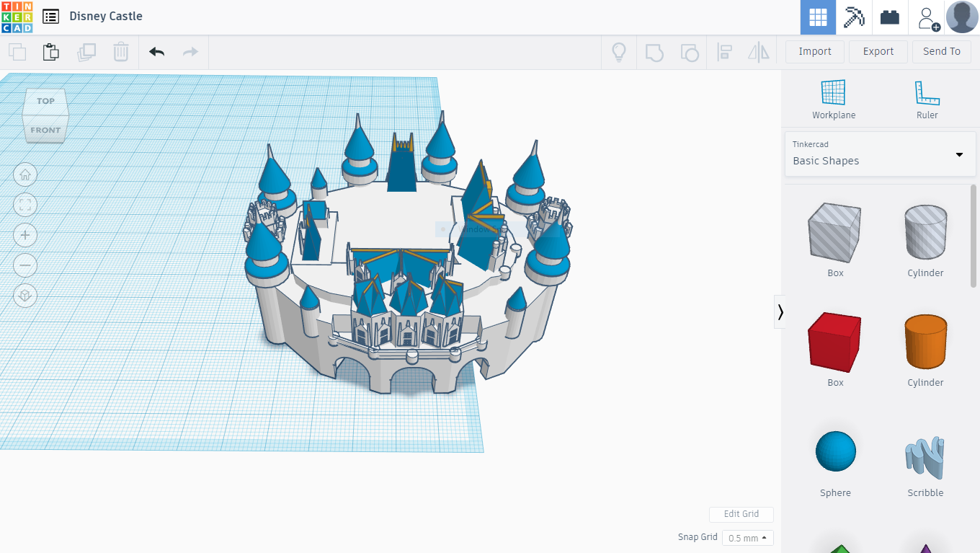This screenshot has height=553, width=980.
Task: Click the Disney Castle design title
Action: coord(106,17)
